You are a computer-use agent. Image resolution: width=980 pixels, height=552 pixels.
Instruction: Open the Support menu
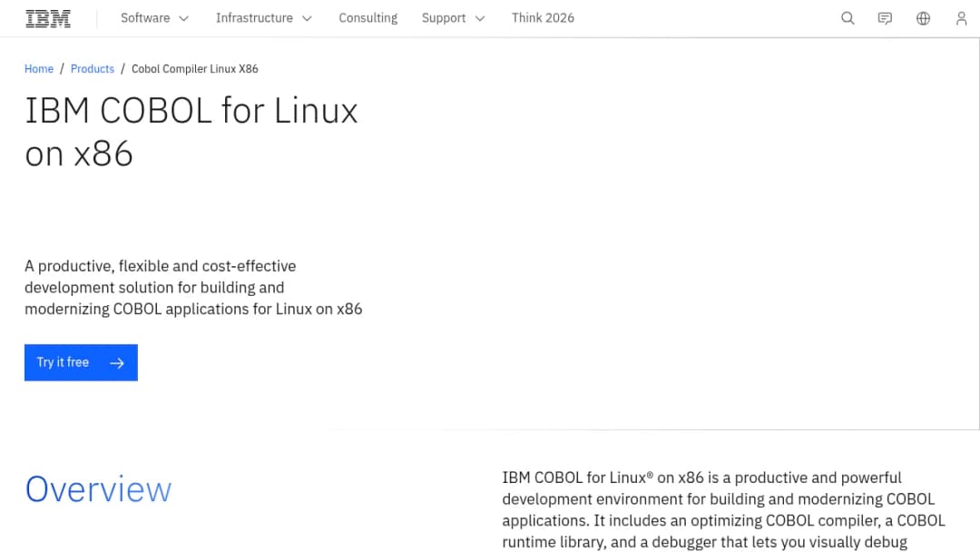tap(453, 18)
